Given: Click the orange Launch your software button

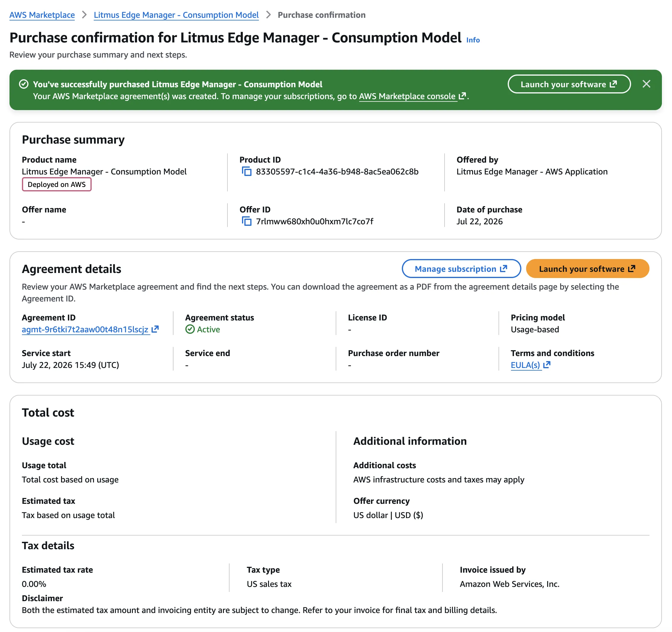Looking at the screenshot, I should click(x=587, y=269).
